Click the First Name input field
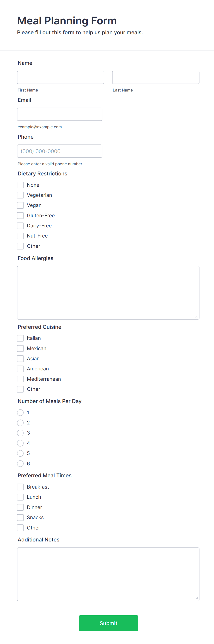 click(61, 77)
